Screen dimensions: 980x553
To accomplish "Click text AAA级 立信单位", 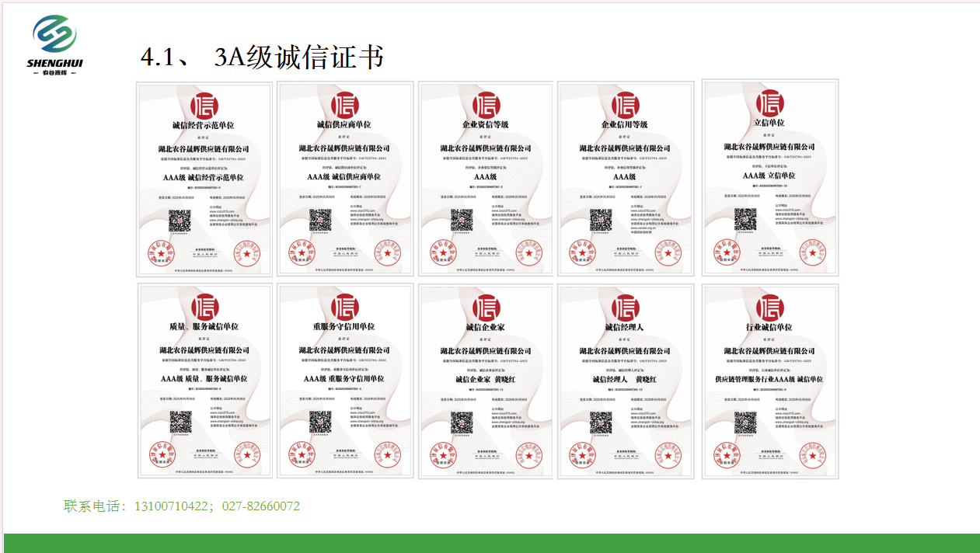I will pyautogui.click(x=770, y=176).
